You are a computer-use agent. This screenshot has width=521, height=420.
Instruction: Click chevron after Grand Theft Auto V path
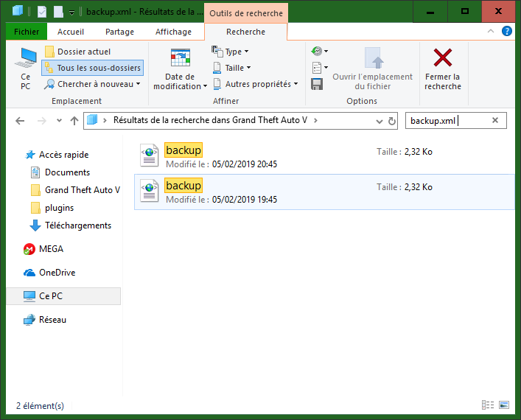315,120
